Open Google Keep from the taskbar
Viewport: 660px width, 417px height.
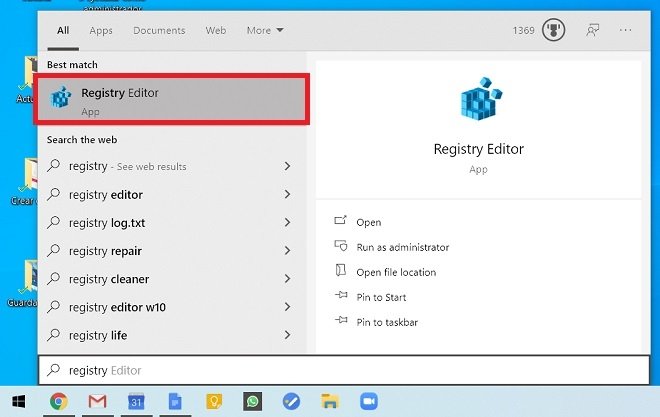click(214, 402)
